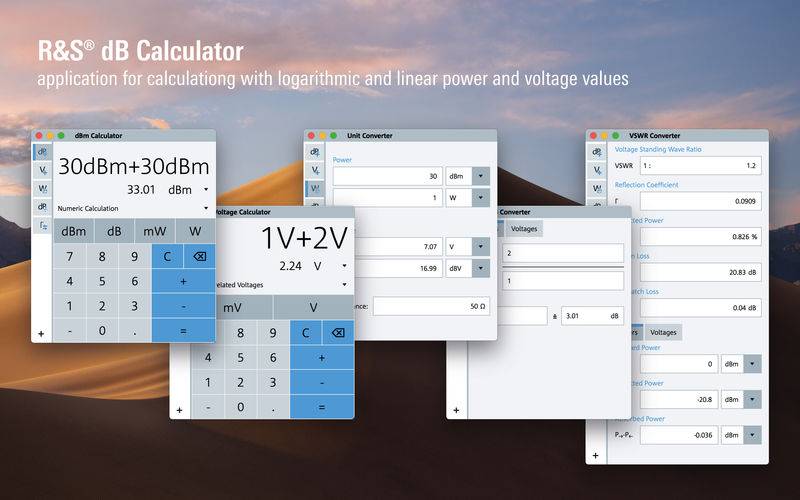The height and width of the screenshot is (500, 800).
Task: Click field showing 3.01 dB in dB Converter
Action: coord(592,316)
